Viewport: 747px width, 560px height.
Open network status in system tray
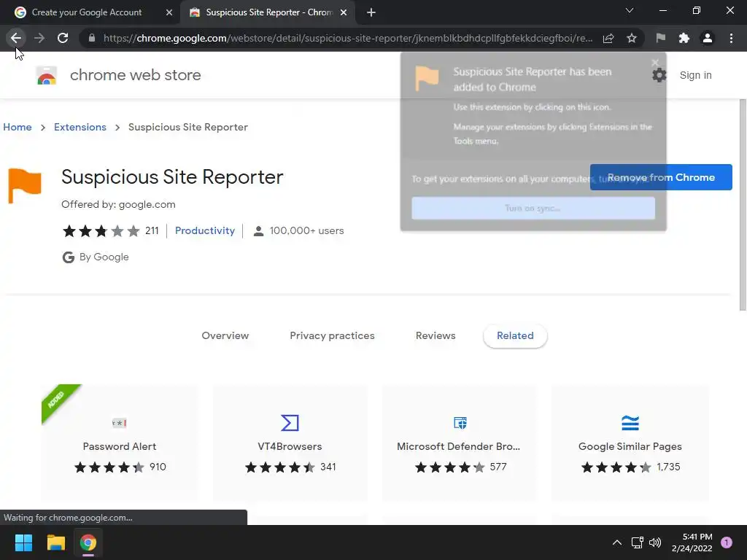(637, 542)
